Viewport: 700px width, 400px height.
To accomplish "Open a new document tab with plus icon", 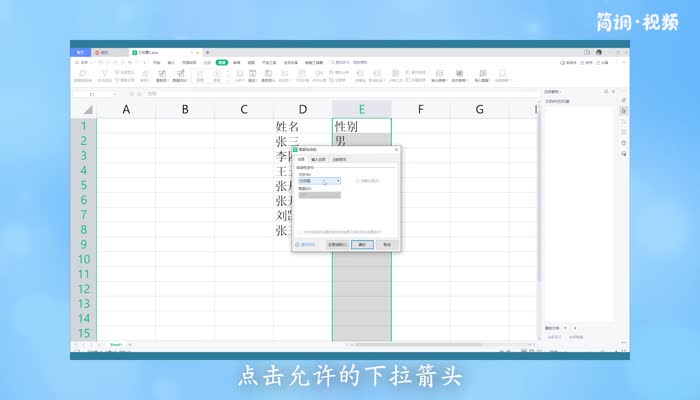I will pyautogui.click(x=207, y=52).
